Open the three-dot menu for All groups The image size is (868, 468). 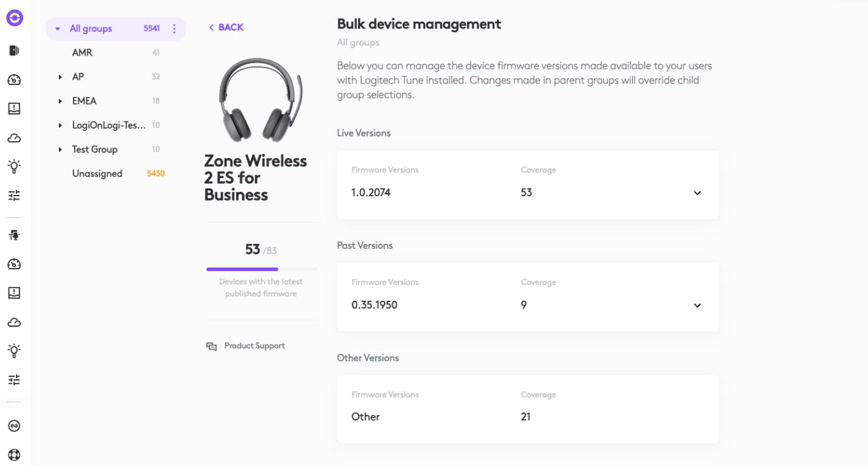pyautogui.click(x=175, y=28)
